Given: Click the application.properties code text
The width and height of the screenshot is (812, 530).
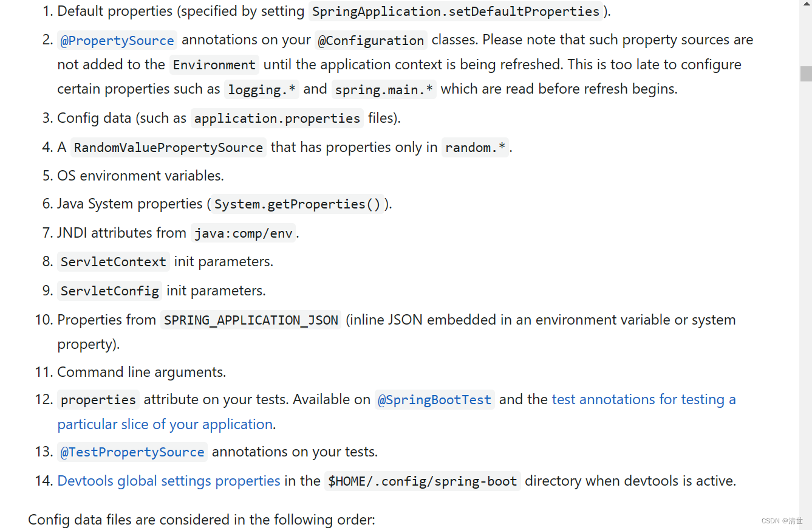Looking at the screenshot, I should (x=277, y=119).
